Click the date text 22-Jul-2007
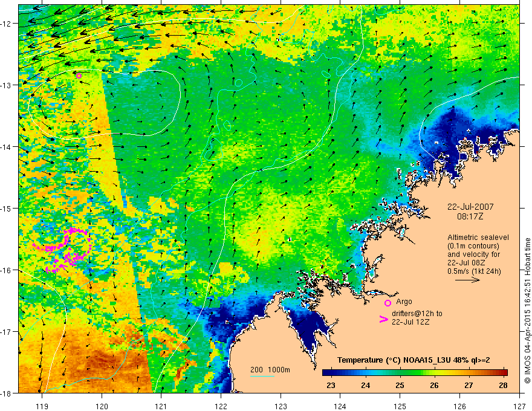Viewport: 532px width, 411px height. (x=470, y=207)
